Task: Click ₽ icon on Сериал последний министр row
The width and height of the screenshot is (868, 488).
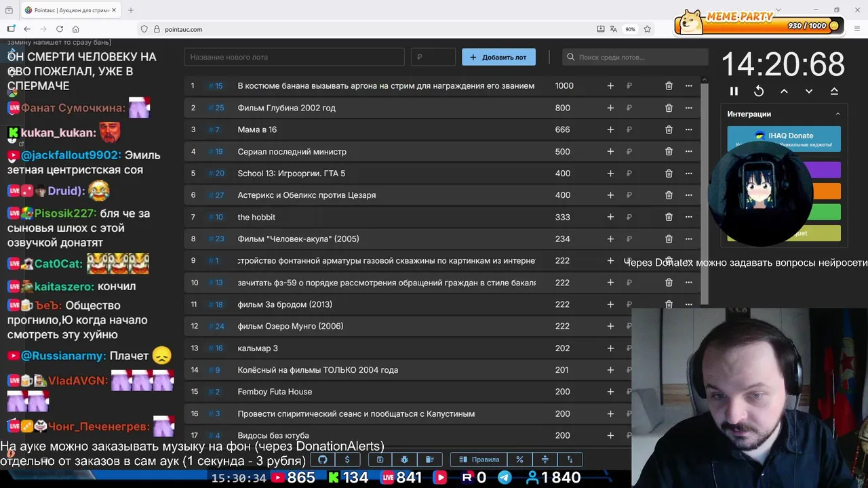Action: click(629, 151)
